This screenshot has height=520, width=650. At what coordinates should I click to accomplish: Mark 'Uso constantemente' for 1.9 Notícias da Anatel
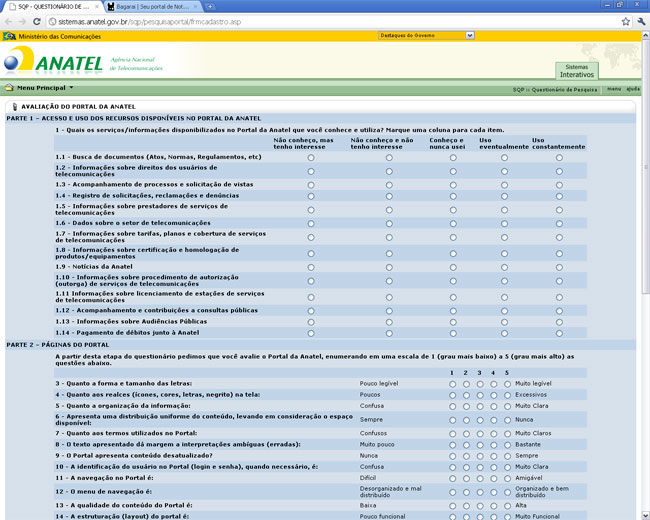point(559,267)
